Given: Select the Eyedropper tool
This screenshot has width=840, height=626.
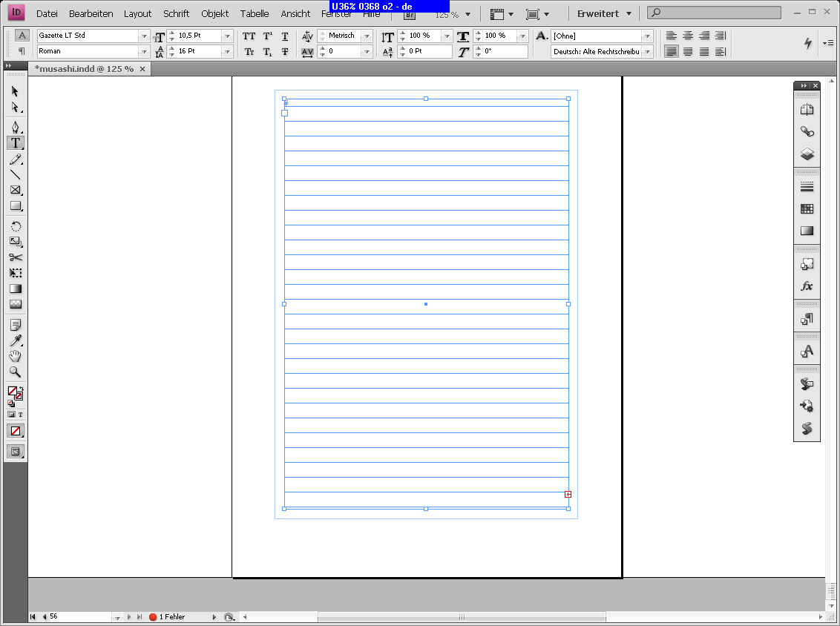Looking at the screenshot, I should pyautogui.click(x=15, y=340).
